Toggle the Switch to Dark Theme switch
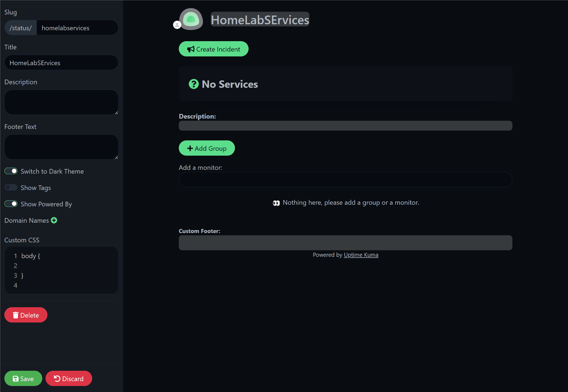568x392 pixels. 11,171
